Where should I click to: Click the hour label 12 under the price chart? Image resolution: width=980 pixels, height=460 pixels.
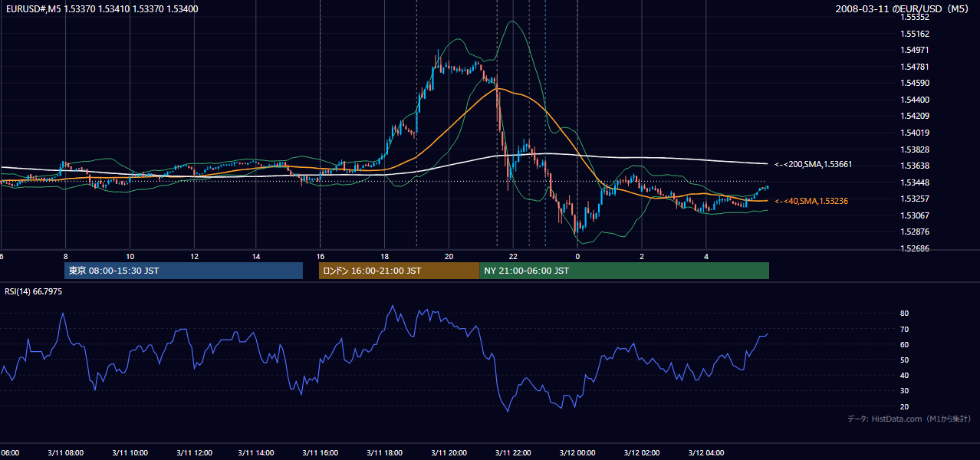194,257
